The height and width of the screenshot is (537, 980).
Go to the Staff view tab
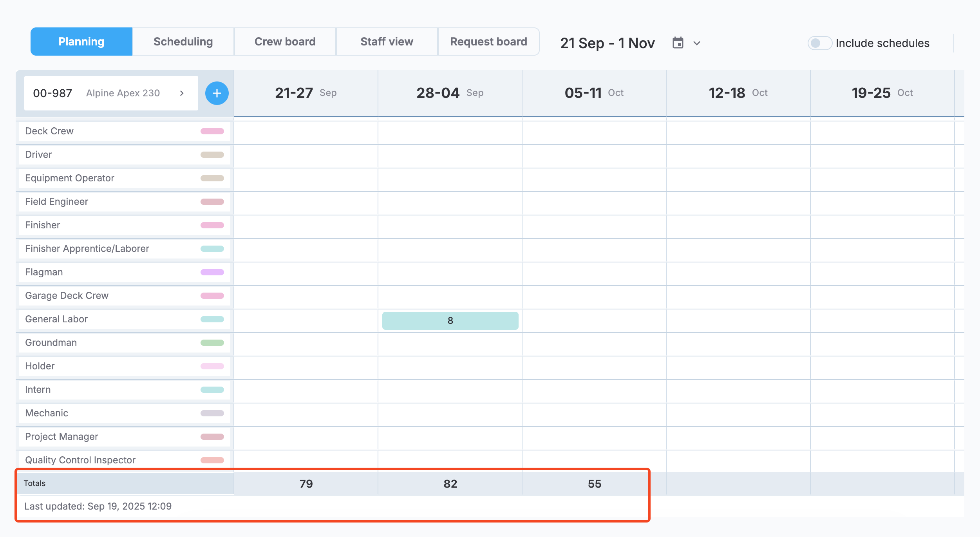387,42
